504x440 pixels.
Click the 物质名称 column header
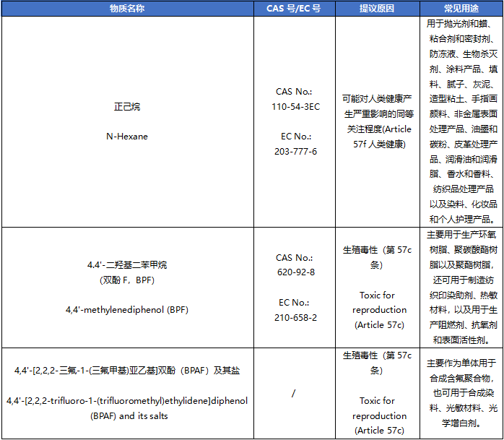coord(126,9)
